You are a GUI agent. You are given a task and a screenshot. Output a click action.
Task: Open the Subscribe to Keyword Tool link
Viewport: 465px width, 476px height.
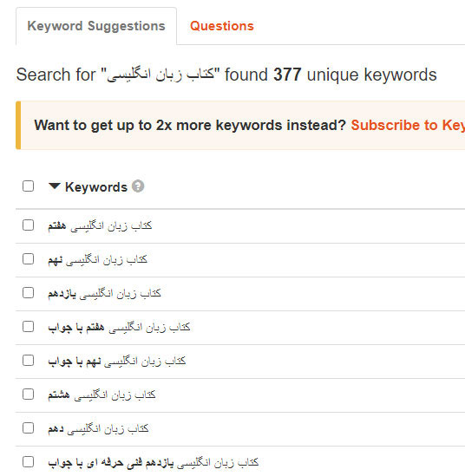pos(408,126)
